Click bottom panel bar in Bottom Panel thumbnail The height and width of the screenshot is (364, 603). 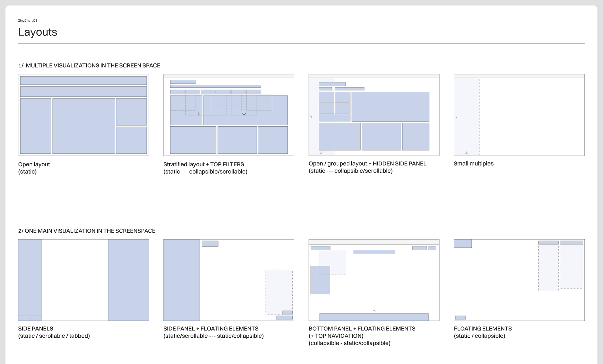(x=374, y=317)
